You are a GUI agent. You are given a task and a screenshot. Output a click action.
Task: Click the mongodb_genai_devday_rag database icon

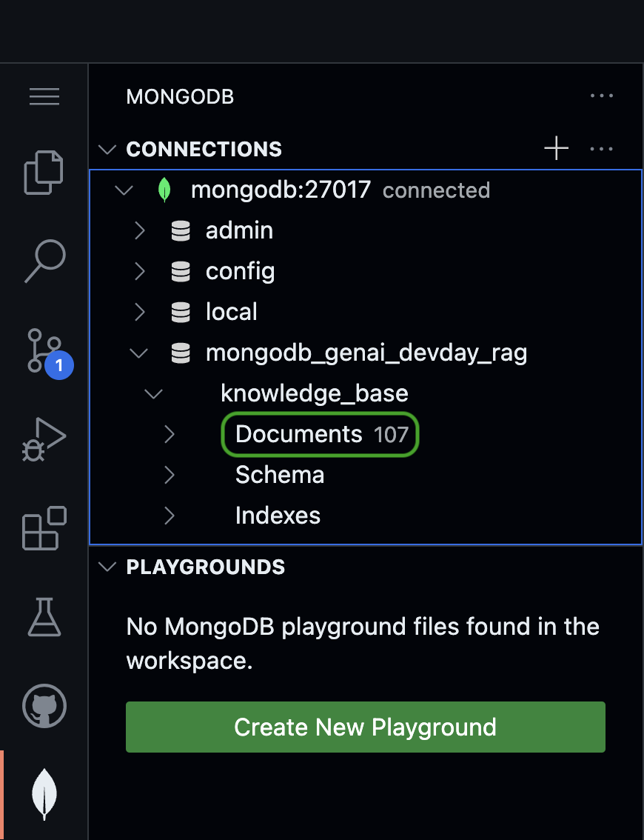[x=181, y=353]
